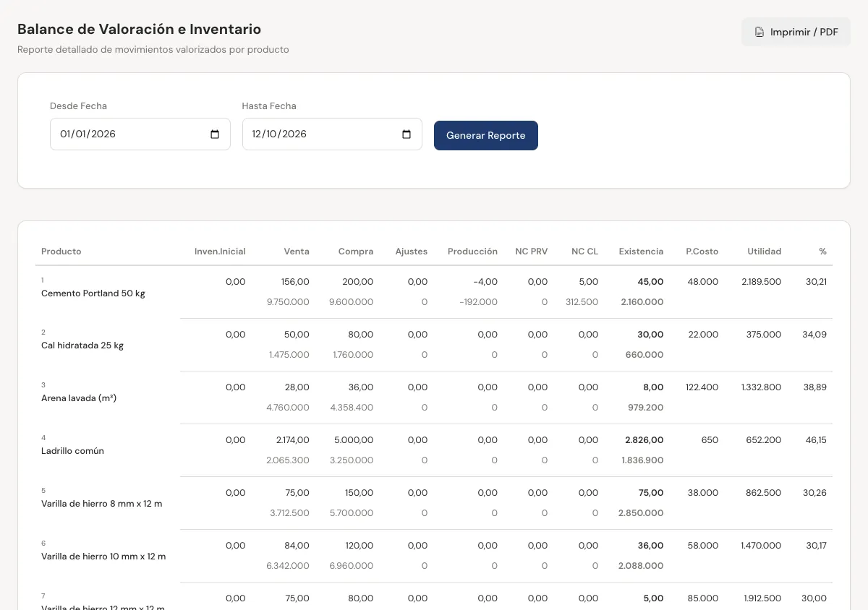
Task: Click the Existencia column header
Action: pos(641,252)
